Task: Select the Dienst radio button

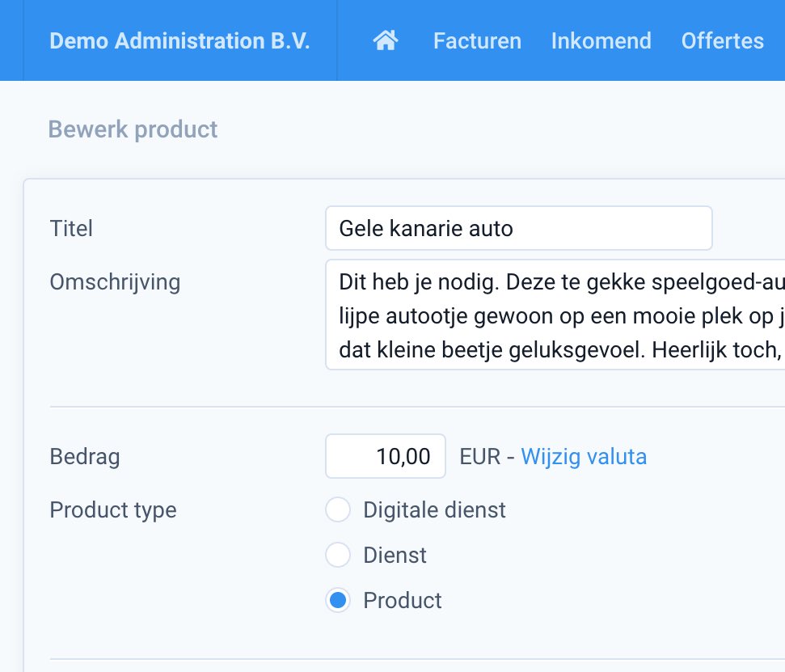Action: click(x=338, y=555)
